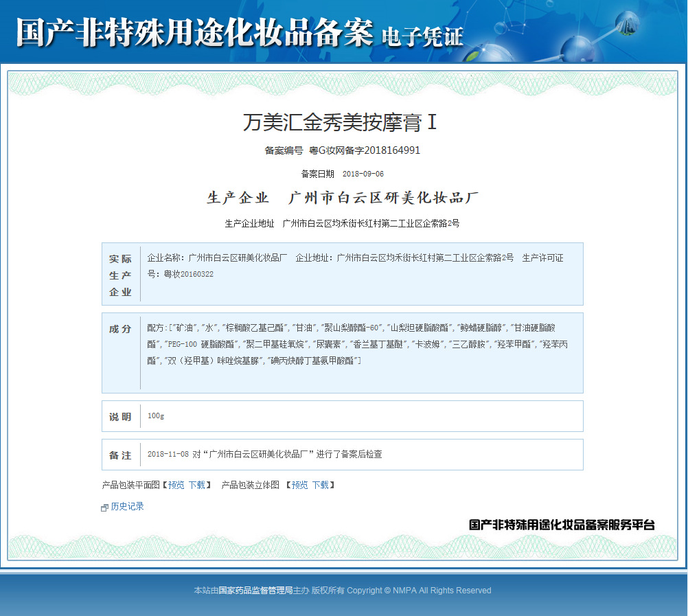688x616 pixels.
Task: Click the header banner title 国产非特殊用途化妆品备案
Action: point(195,32)
